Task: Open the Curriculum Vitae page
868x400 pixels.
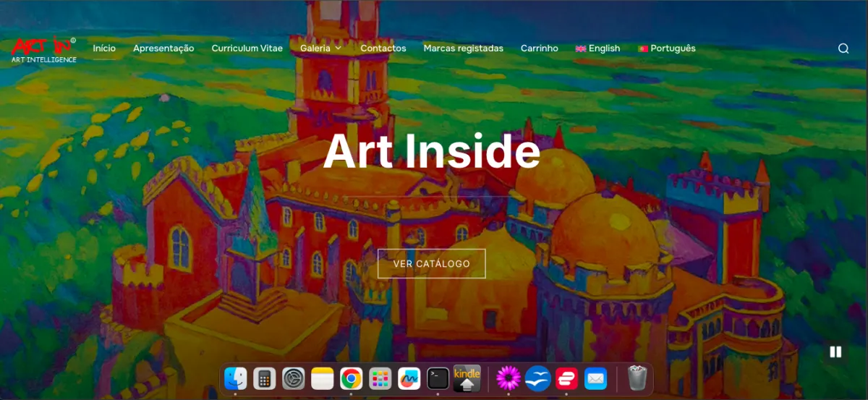Action: click(247, 48)
